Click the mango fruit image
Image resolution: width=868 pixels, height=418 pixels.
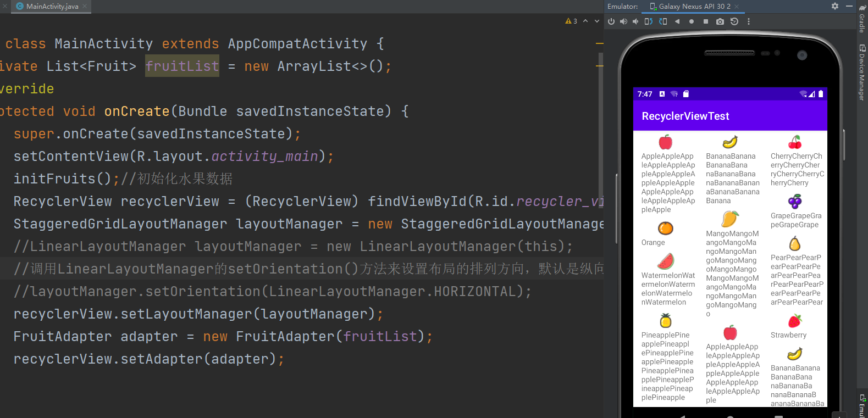click(730, 219)
